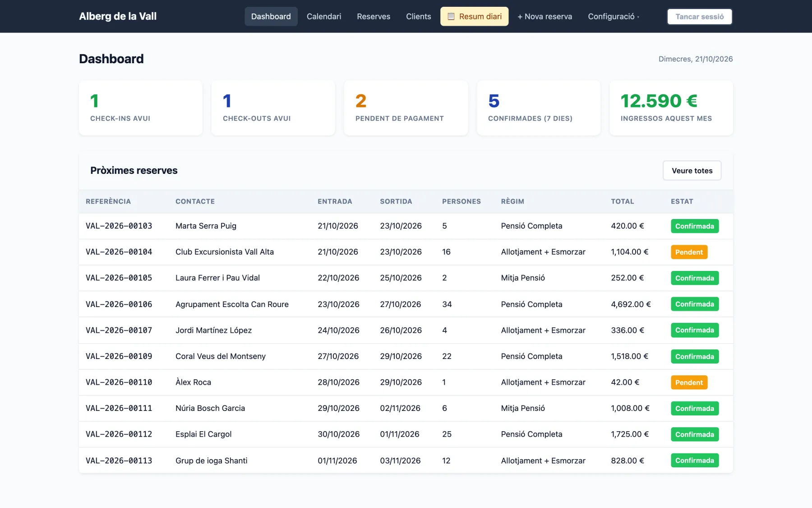Open the Ingressos aquest mes card
Viewport: 812px width, 508px height.
[x=671, y=108]
